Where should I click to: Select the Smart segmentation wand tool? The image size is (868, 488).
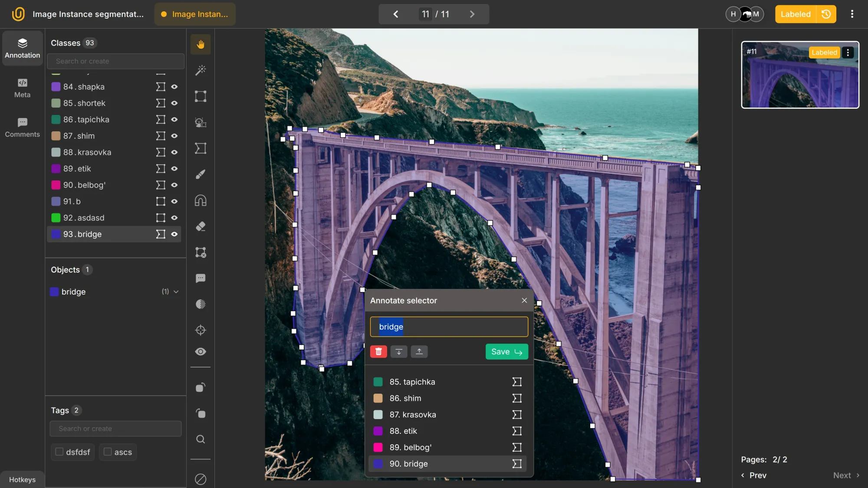tap(200, 70)
